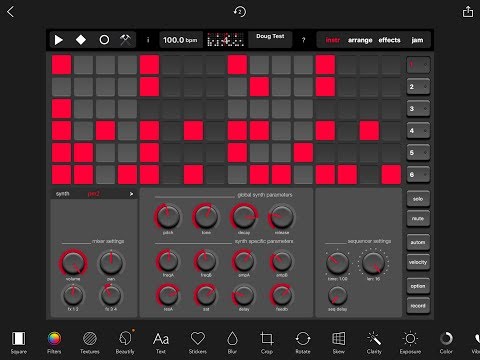Click the release knob

tap(282, 217)
